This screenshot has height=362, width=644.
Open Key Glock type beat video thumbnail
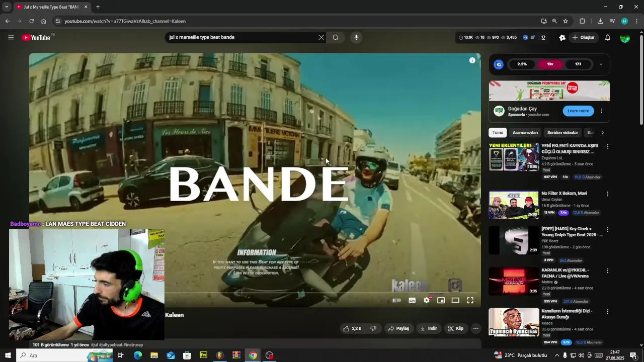point(514,240)
